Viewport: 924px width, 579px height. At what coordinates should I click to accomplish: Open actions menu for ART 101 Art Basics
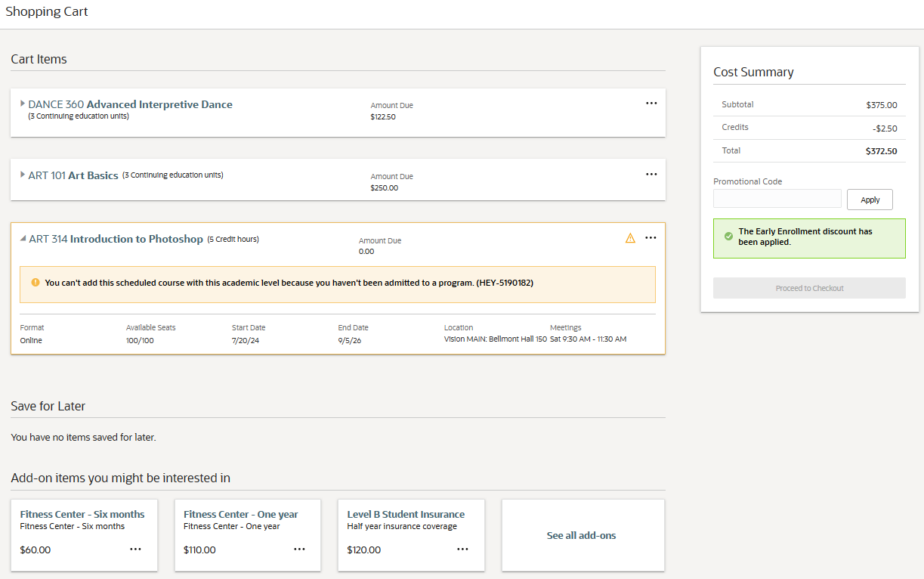point(651,175)
